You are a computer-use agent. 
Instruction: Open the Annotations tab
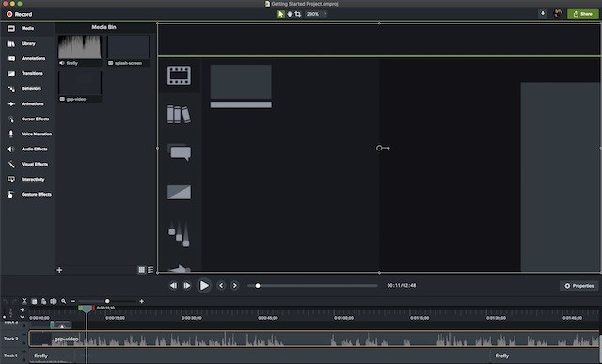pyautogui.click(x=27, y=58)
